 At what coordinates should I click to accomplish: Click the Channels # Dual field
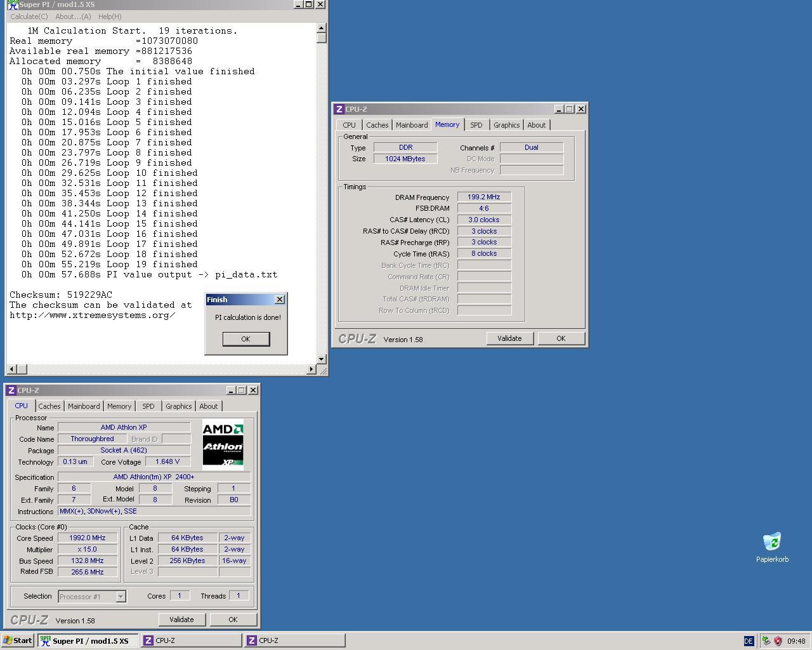(x=532, y=147)
